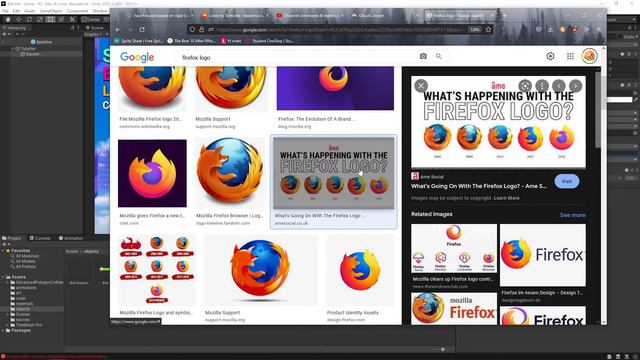
Task: Open the Google apps grid
Action: [570, 56]
